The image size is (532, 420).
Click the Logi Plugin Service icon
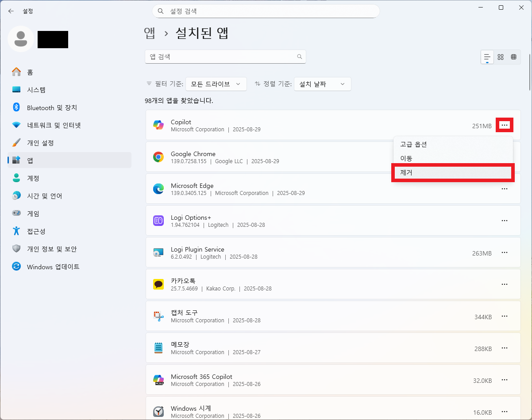pyautogui.click(x=158, y=252)
